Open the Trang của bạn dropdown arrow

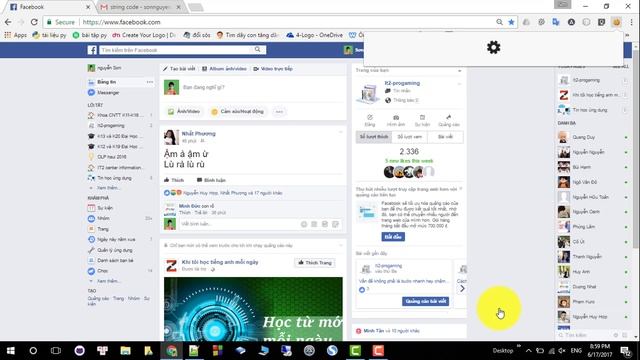click(x=459, y=71)
